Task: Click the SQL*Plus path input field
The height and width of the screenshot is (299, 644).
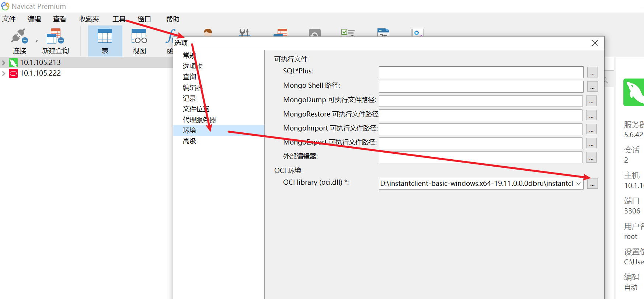Action: pos(481,72)
